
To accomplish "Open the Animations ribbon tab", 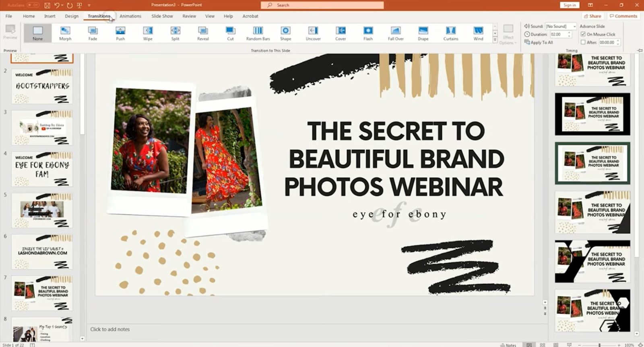I will click(x=130, y=16).
